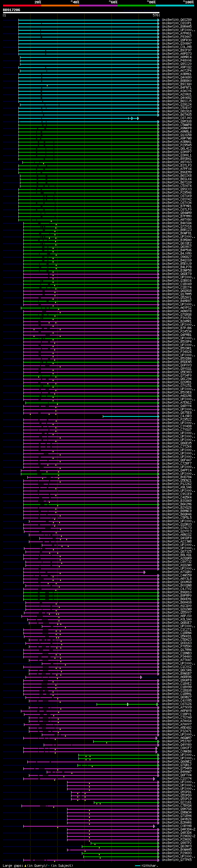Click the label UniRef100_C1GY74
Image resolution: width=197 pixels, height=868 pixels.
[177, 778]
